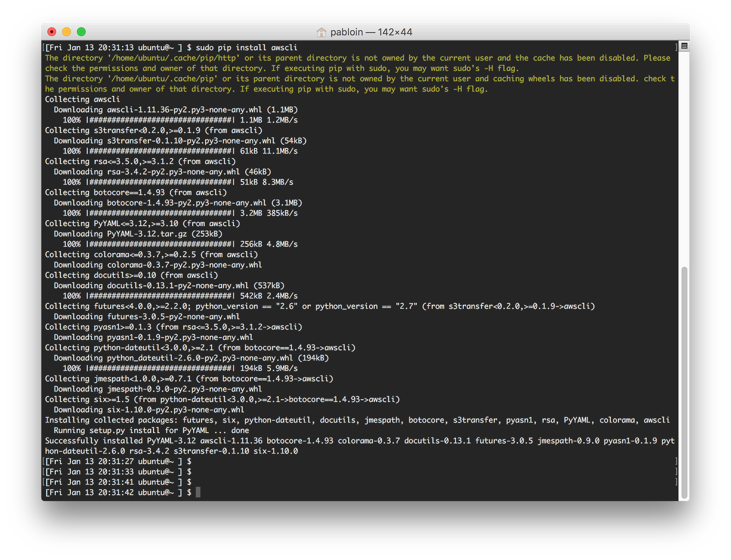Click the prompt timestamped 20:31:41
Viewport: 731px width, 560px height.
coord(118,482)
